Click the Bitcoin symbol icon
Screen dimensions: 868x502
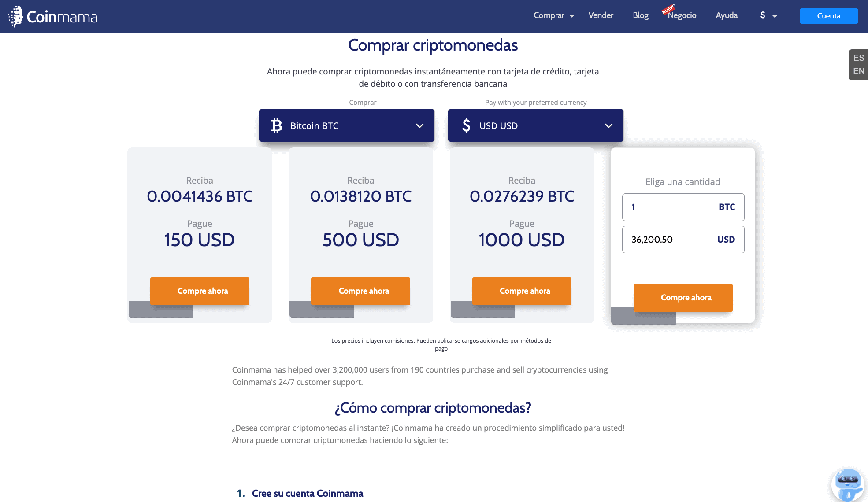point(277,125)
